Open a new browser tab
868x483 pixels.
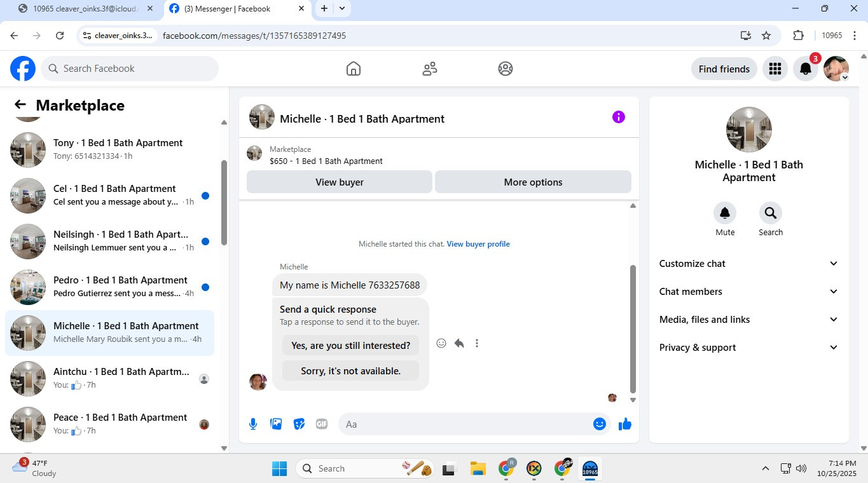click(x=324, y=8)
